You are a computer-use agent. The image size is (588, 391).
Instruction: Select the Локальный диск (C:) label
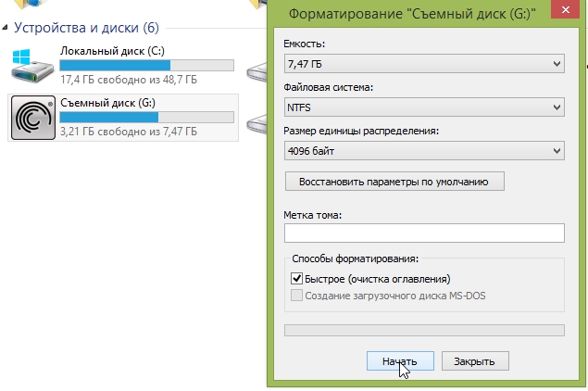[112, 51]
